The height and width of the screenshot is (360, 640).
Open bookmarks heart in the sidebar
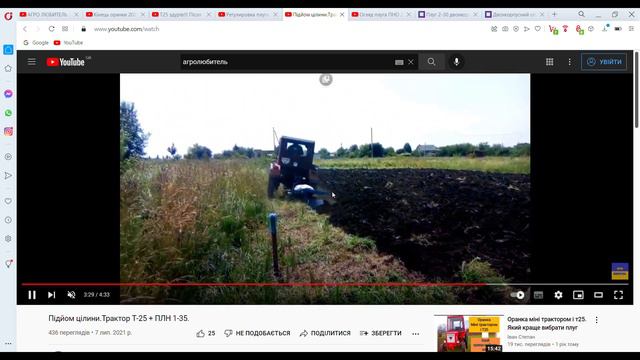(x=8, y=201)
